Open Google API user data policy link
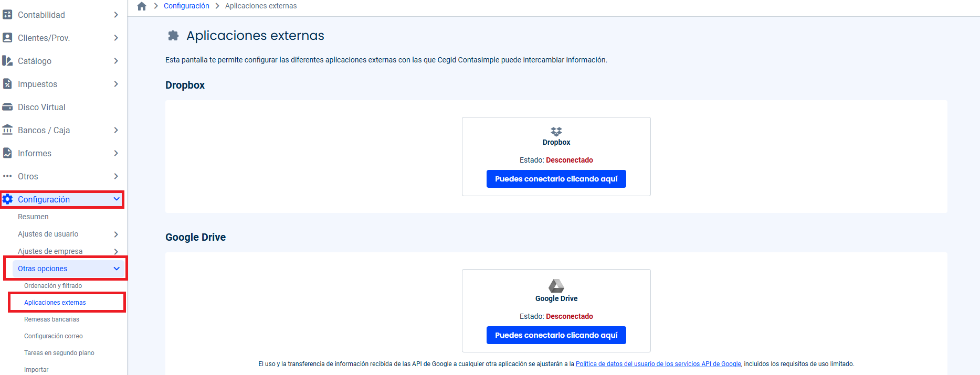The image size is (980, 375). 658,364
